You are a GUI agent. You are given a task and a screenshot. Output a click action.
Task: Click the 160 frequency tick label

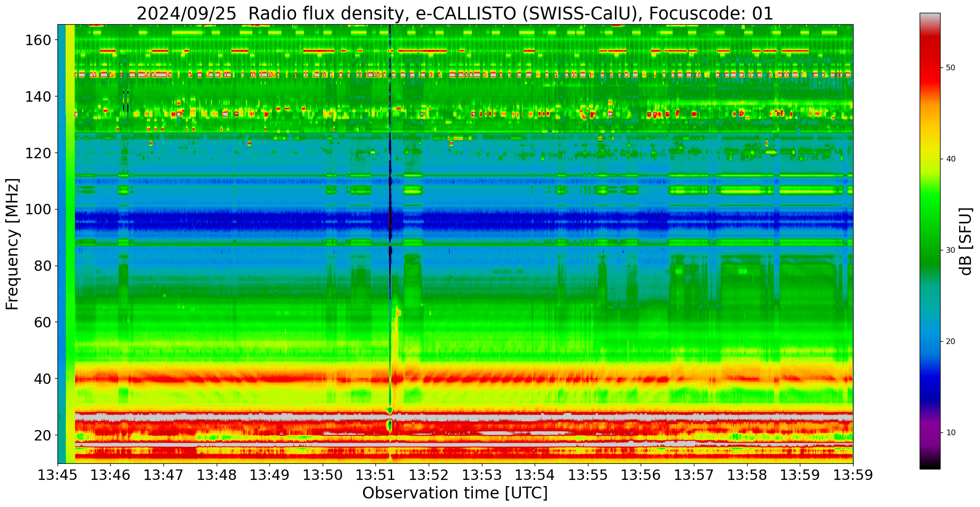[38, 40]
